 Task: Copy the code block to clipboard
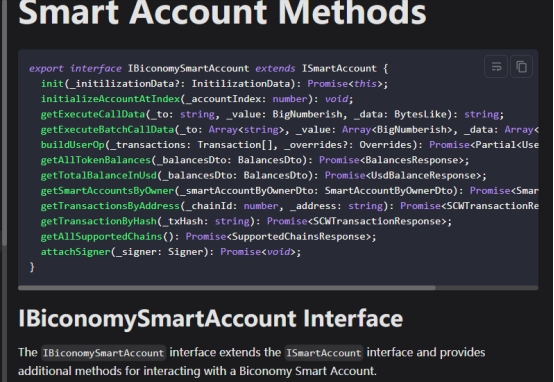click(x=521, y=66)
